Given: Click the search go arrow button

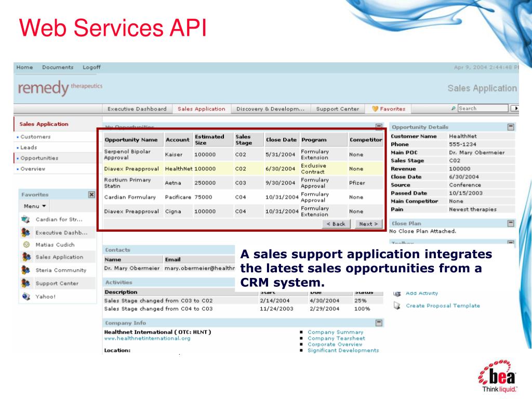Looking at the screenshot, I should pos(515,108).
